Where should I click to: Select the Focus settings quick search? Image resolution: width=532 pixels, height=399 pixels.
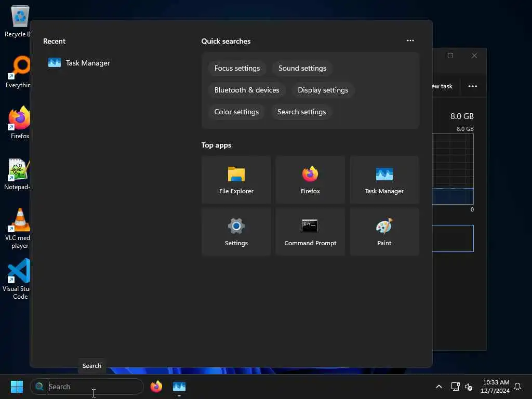[237, 68]
